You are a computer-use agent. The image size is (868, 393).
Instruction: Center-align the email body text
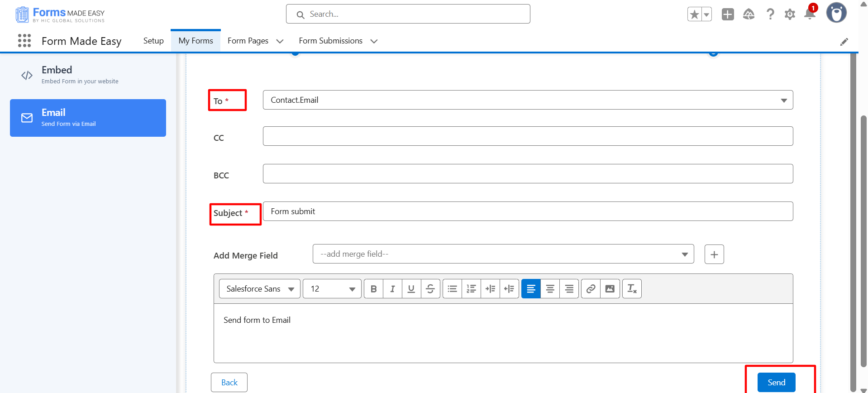click(550, 289)
